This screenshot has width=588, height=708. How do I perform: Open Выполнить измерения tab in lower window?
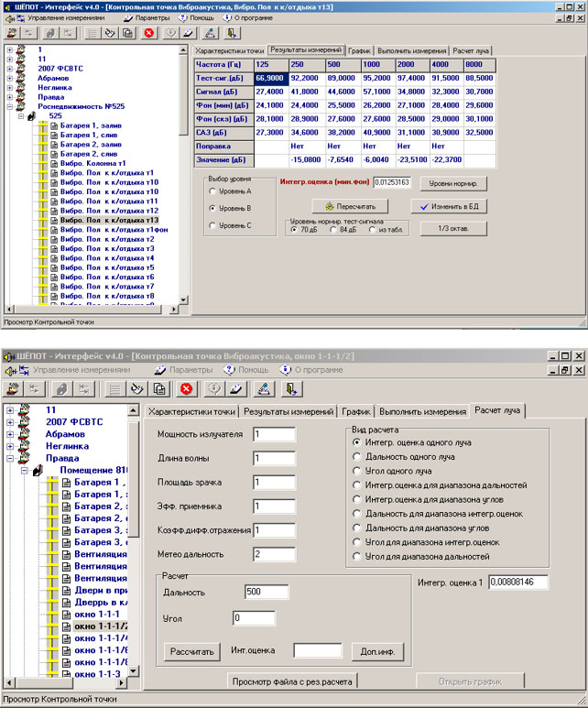coord(423,411)
